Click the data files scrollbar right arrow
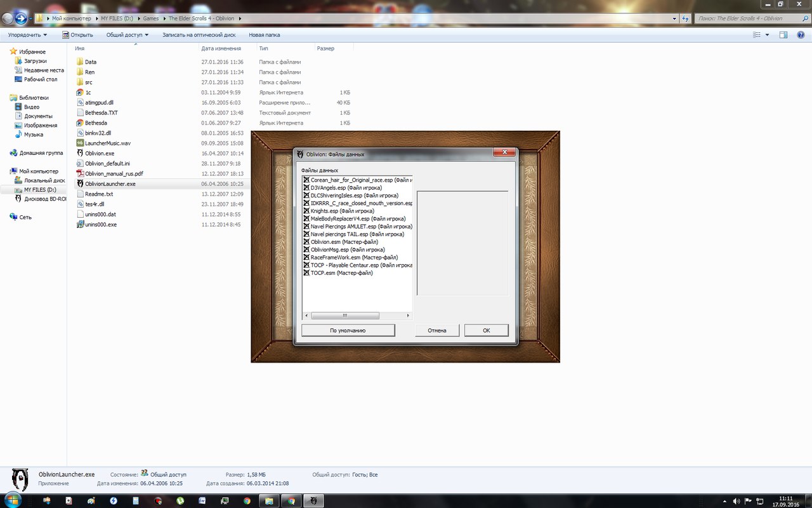 coord(409,316)
